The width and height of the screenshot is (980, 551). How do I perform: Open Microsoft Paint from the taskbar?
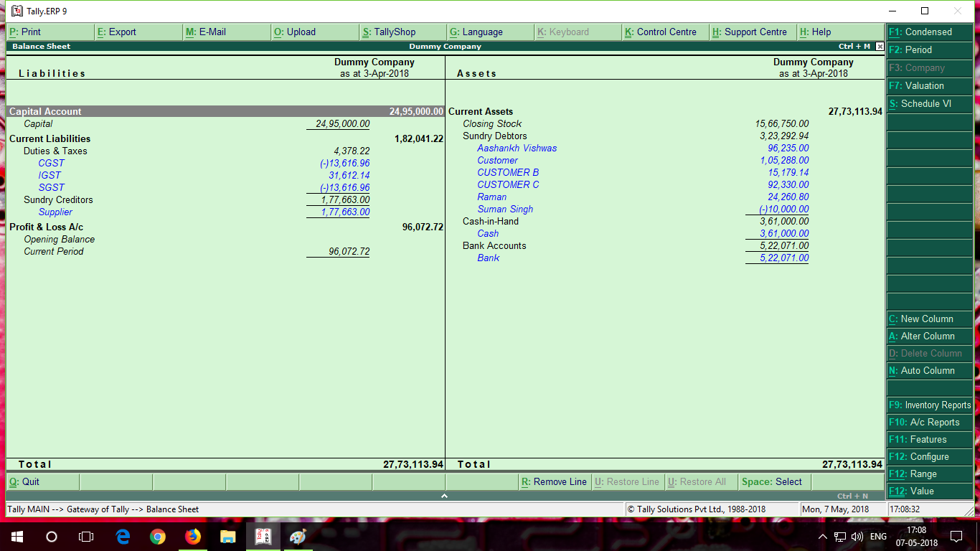coord(298,537)
